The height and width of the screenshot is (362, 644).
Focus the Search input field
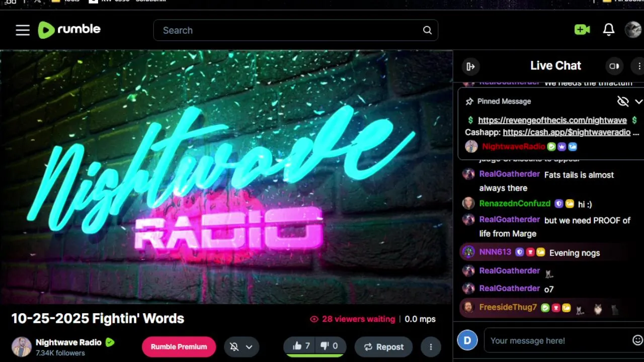click(x=295, y=30)
